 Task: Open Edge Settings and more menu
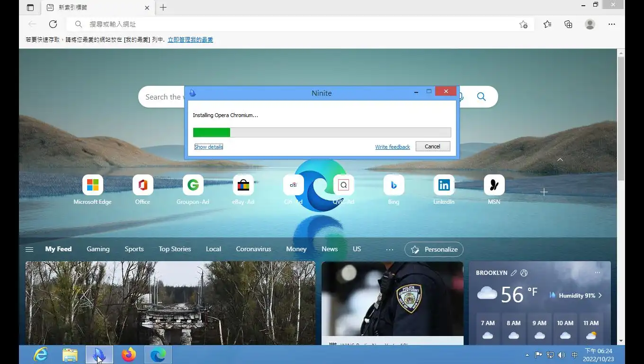pos(612,24)
